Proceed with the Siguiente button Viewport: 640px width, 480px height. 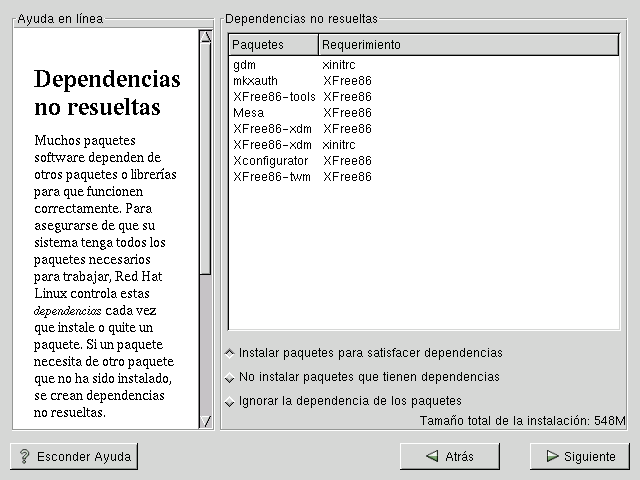click(x=579, y=456)
